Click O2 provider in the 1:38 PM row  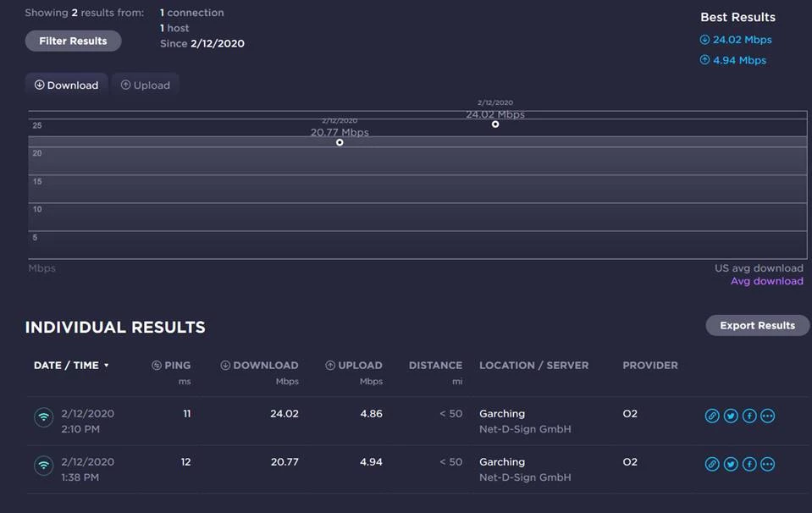coord(630,461)
